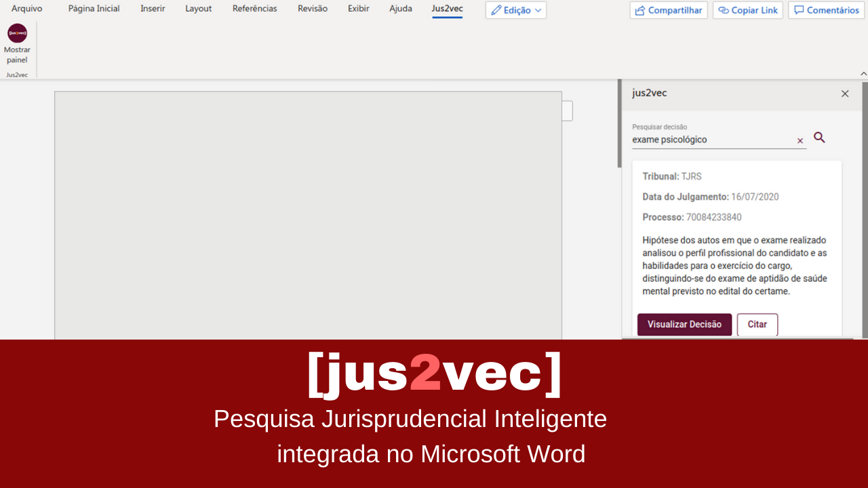Click the jus2vec panel vertical scrollbar
This screenshot has width=868, height=488.
tap(865, 209)
